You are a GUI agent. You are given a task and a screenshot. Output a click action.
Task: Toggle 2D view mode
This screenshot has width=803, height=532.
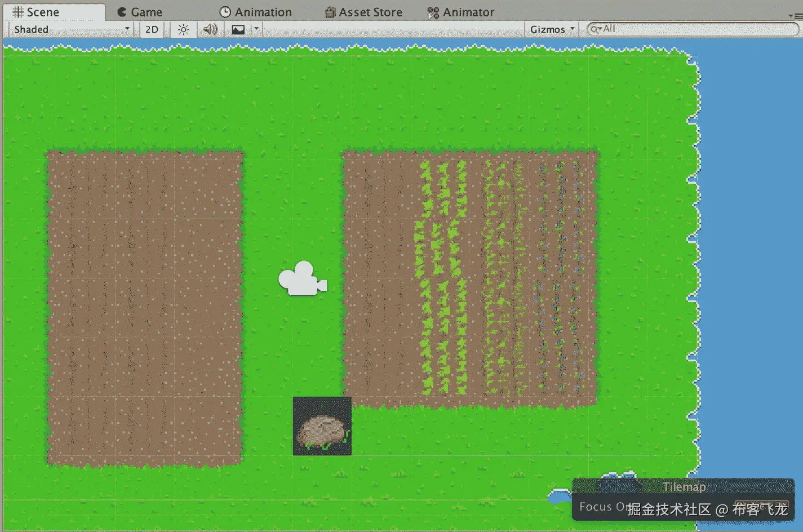pyautogui.click(x=152, y=29)
